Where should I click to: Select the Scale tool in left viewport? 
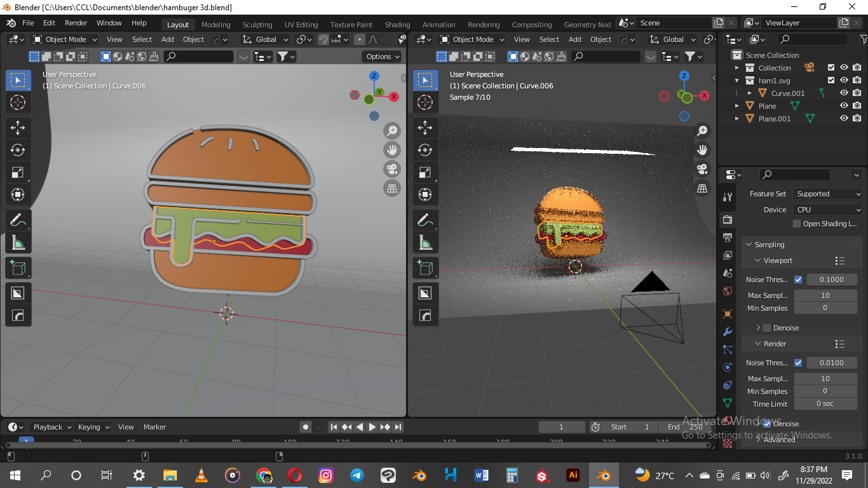coord(18,172)
